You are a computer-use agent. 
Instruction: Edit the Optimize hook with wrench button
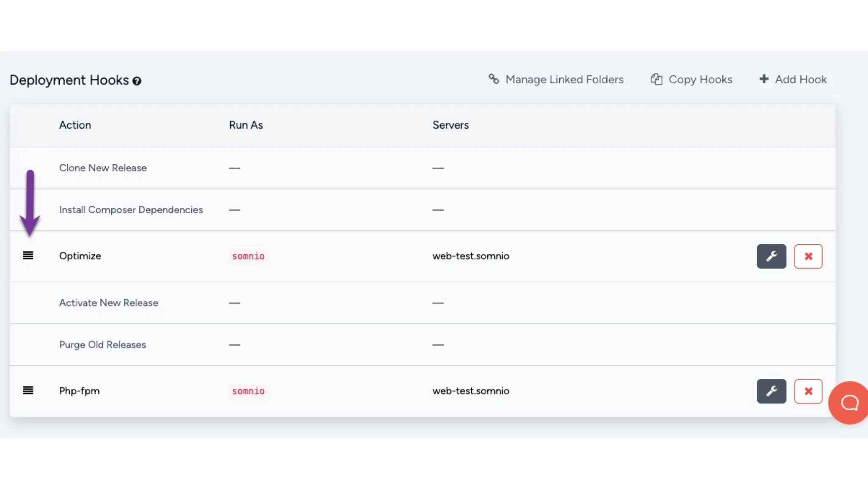(771, 256)
